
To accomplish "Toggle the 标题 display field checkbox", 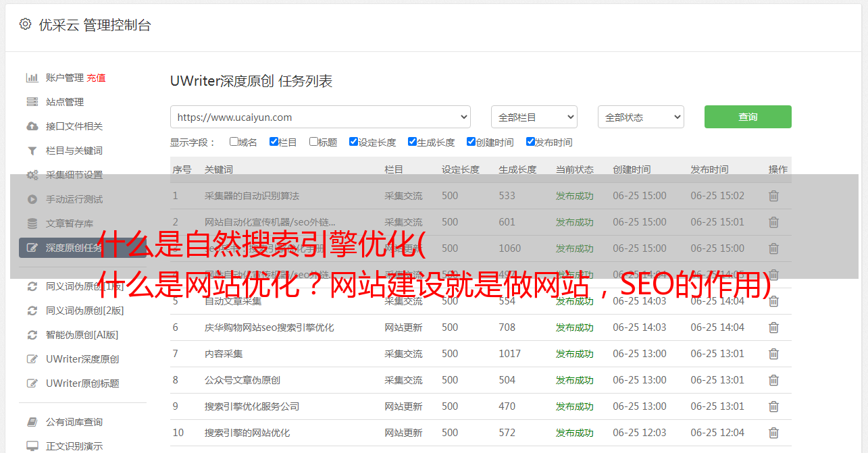I will [x=313, y=142].
